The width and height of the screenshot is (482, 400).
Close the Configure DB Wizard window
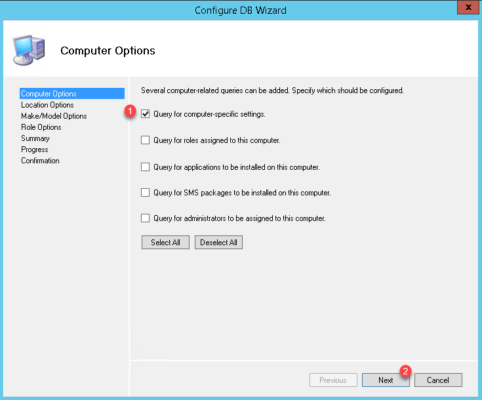click(x=468, y=7)
